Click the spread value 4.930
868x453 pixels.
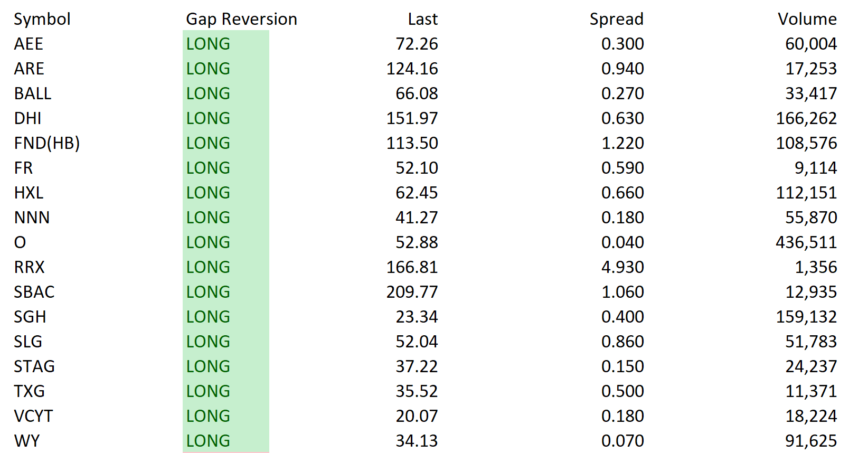point(622,267)
